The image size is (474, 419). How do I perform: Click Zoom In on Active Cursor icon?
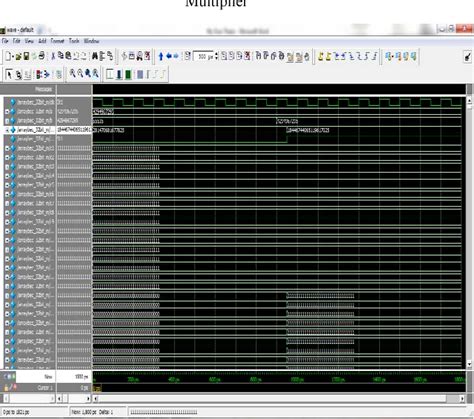coord(96,74)
